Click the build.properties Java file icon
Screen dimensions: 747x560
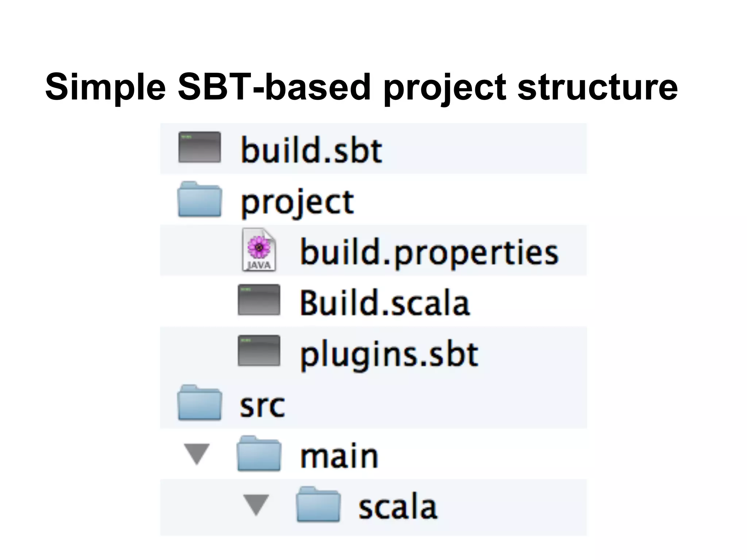point(259,250)
